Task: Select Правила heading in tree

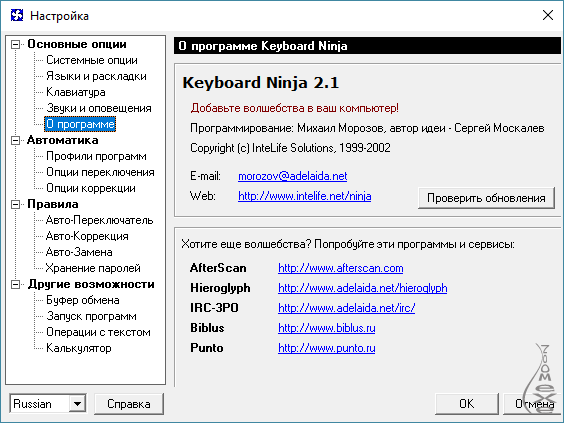Action: pos(53,204)
